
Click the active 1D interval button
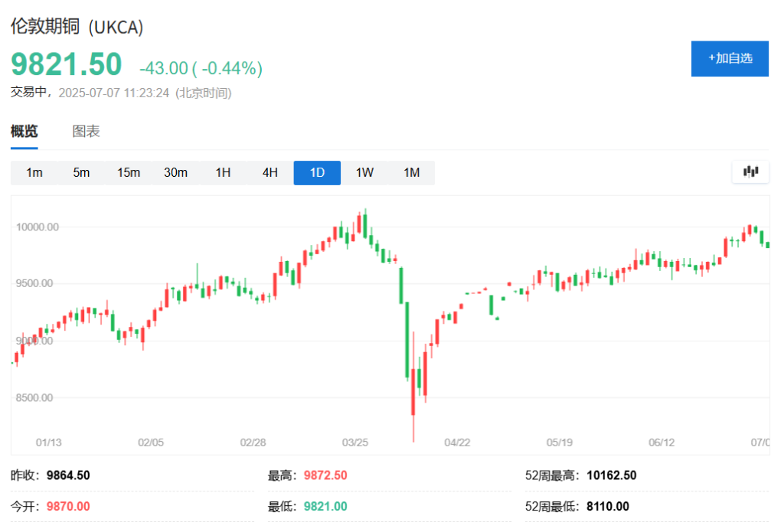point(317,173)
